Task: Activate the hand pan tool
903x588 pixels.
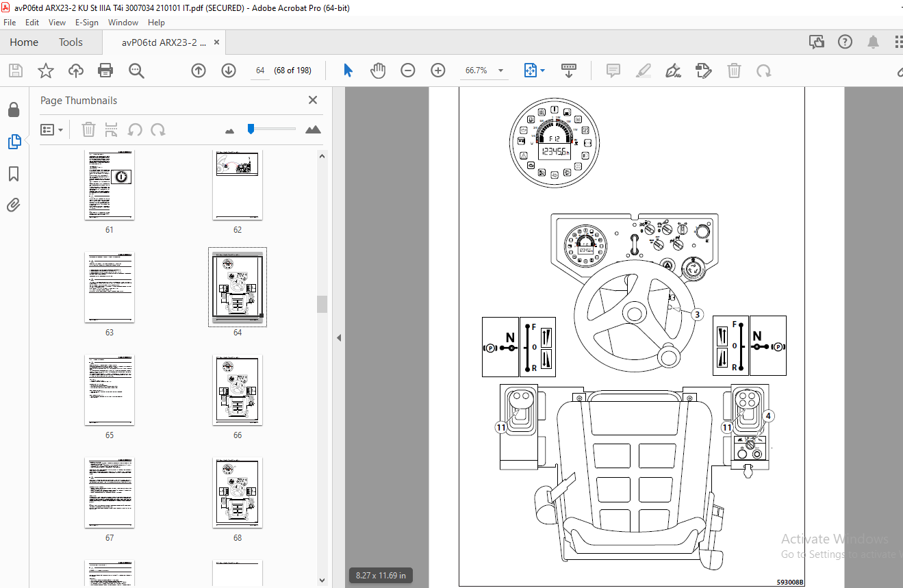Action: 378,71
